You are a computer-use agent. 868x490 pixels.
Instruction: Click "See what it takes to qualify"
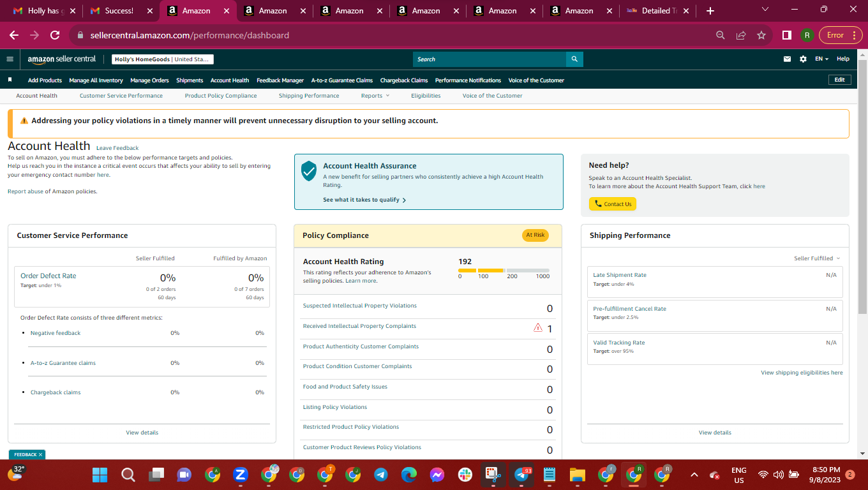tap(364, 200)
